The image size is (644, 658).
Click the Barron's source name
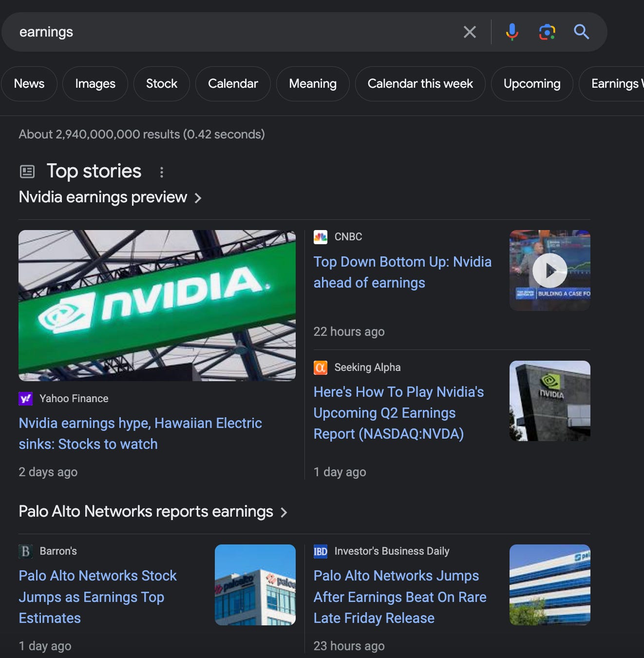coord(58,551)
